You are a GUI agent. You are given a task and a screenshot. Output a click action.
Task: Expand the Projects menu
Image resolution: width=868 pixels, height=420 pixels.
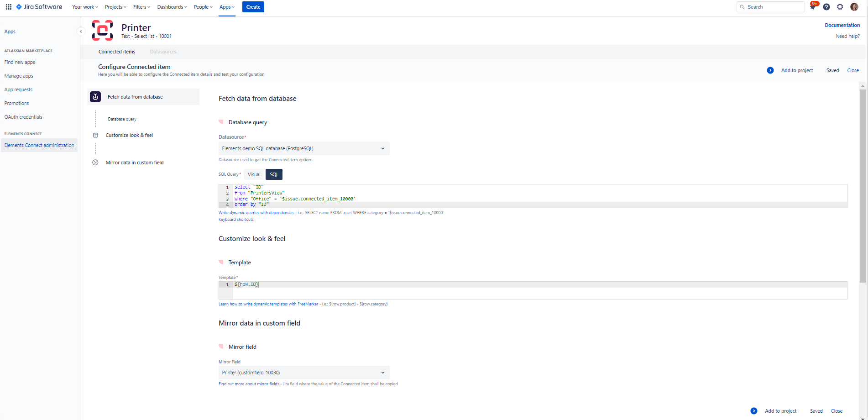[116, 7]
